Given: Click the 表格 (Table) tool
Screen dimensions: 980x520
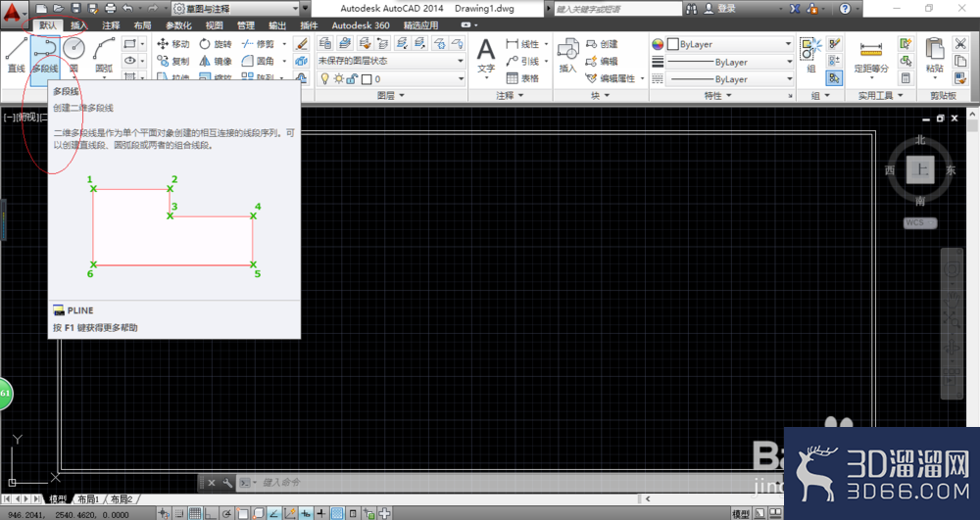Looking at the screenshot, I should [523, 78].
